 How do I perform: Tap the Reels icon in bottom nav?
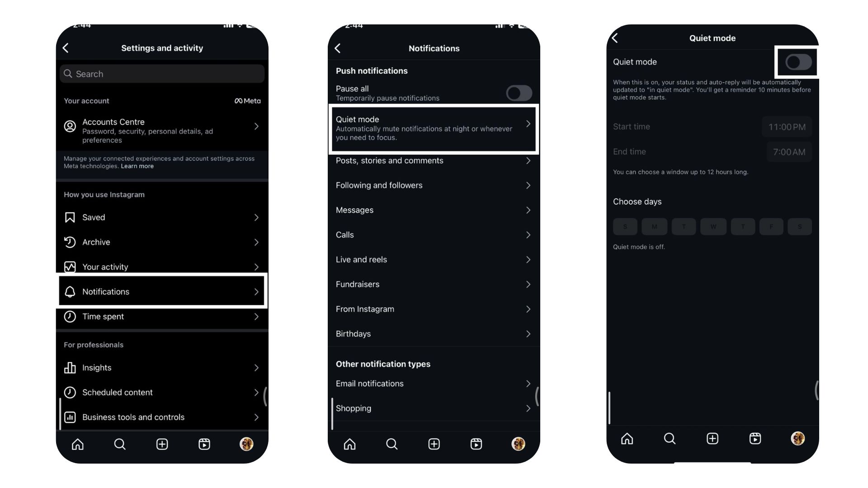(204, 443)
